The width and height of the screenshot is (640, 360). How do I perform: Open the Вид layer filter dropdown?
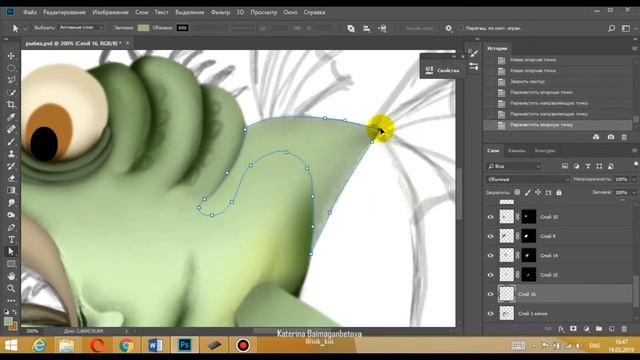[x=514, y=166]
